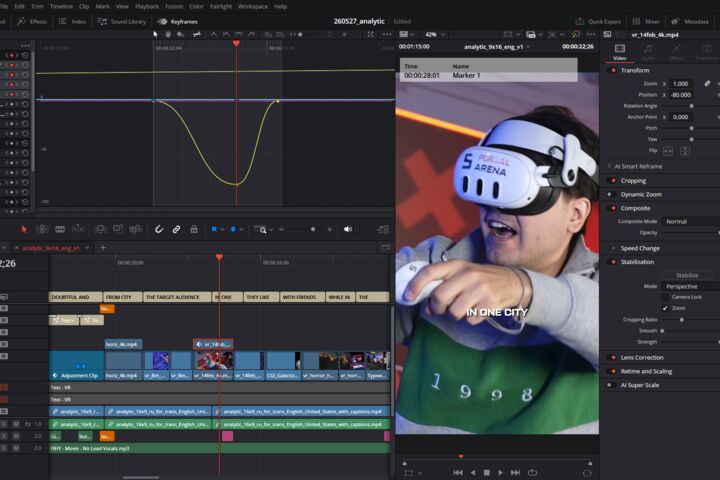Open viewer three-dot options menu
The width and height of the screenshot is (720, 480).
[591, 34]
